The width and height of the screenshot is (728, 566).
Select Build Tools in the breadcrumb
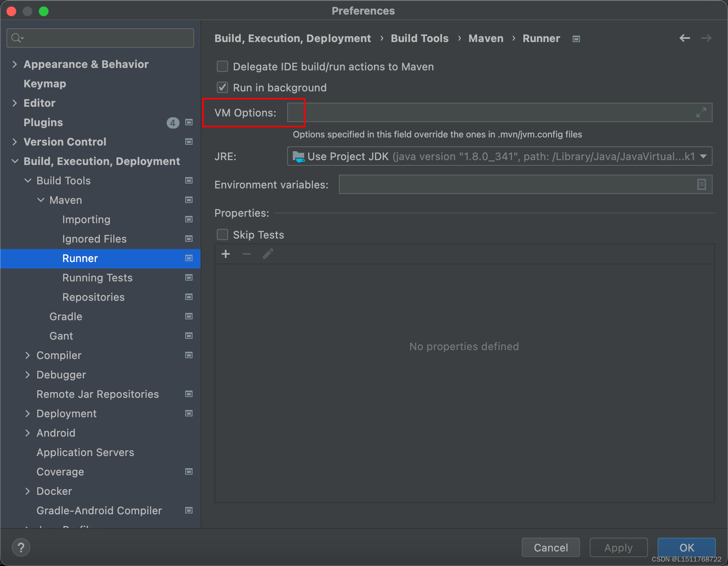[419, 38]
